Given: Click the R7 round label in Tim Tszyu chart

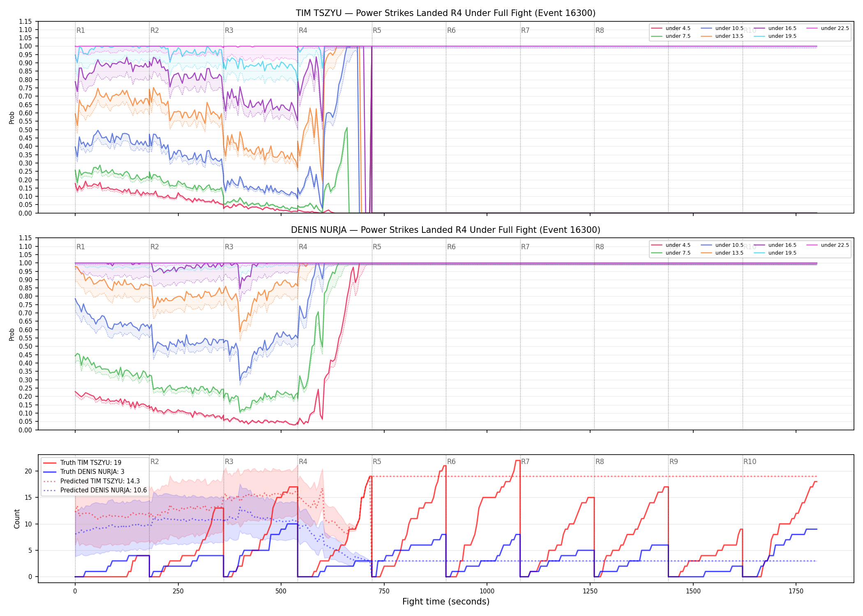Looking at the screenshot, I should click(525, 30).
